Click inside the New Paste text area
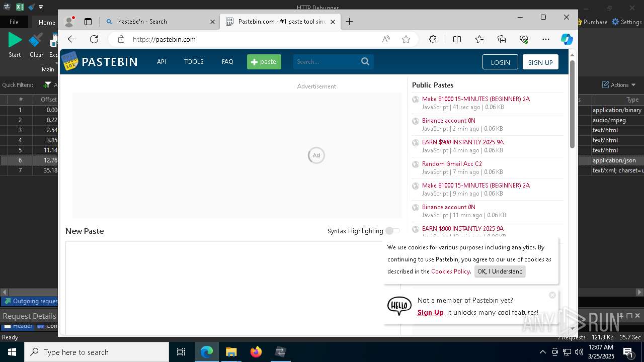 [x=233, y=288]
